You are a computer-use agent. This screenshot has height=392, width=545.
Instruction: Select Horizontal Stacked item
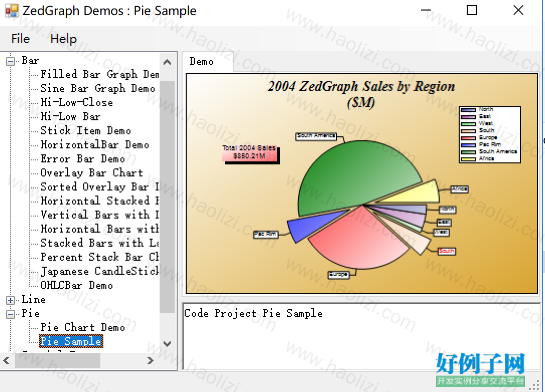pos(99,201)
